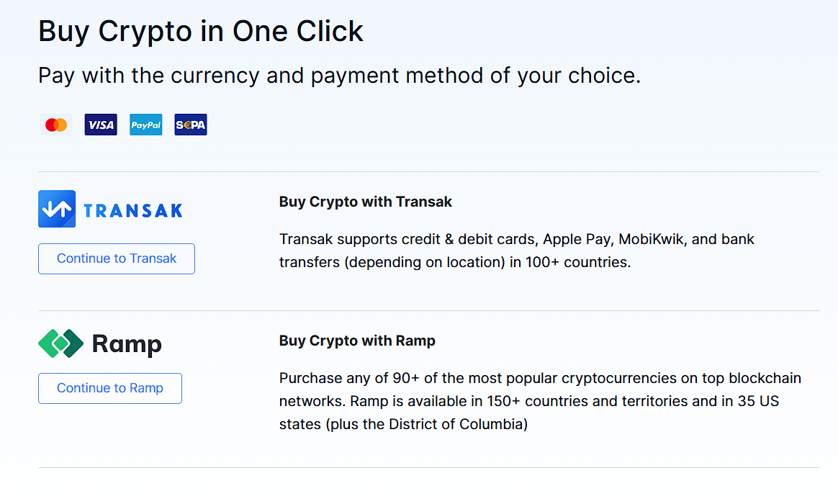The height and width of the screenshot is (504, 838).
Task: Select the Buy Crypto with Transak heading
Action: click(x=366, y=202)
